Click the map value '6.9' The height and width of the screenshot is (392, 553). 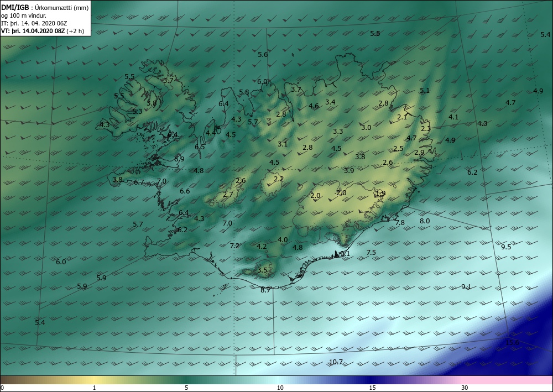pyautogui.click(x=179, y=159)
